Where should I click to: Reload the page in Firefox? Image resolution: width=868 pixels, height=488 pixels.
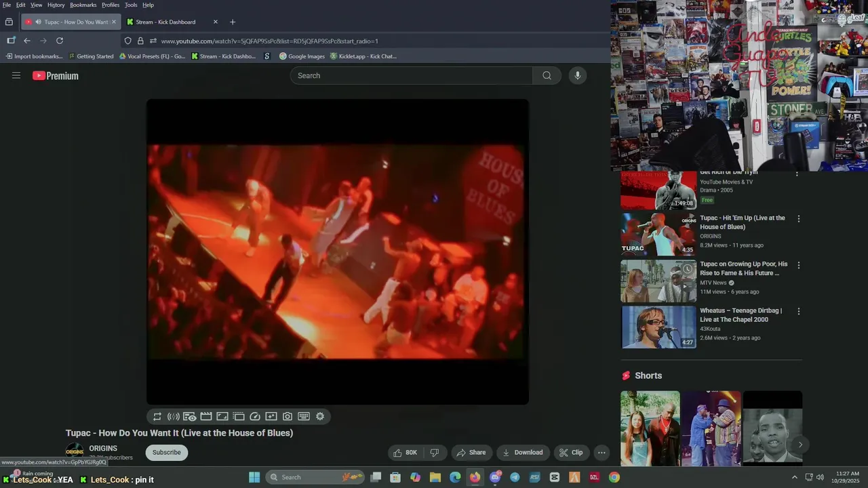60,41
